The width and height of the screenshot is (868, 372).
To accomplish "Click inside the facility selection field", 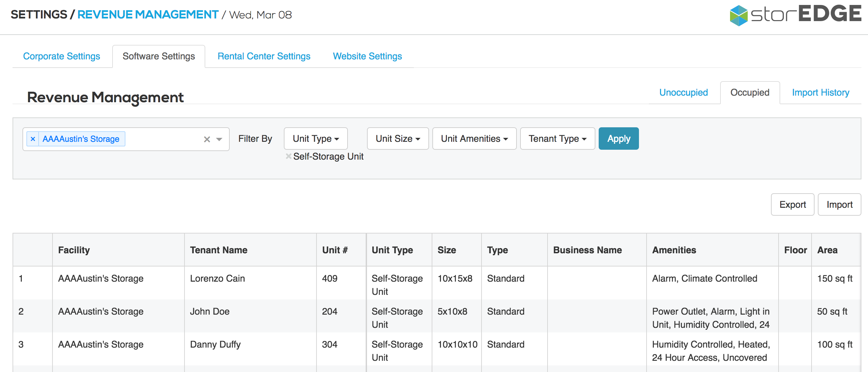I will tap(162, 139).
